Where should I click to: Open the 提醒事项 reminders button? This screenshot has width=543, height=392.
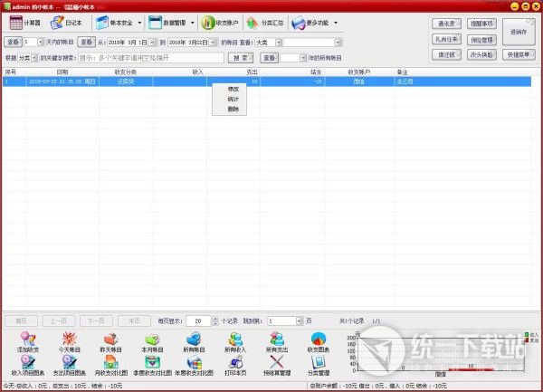point(481,24)
